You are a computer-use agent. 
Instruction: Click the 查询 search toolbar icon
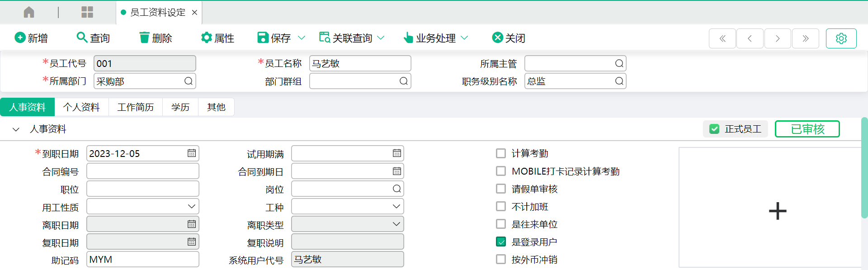click(82, 38)
